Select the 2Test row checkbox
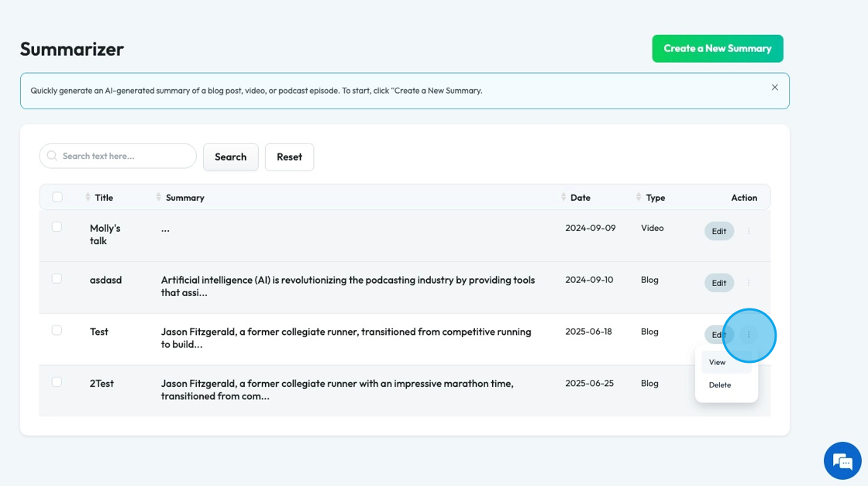This screenshot has height=486, width=868. click(57, 382)
